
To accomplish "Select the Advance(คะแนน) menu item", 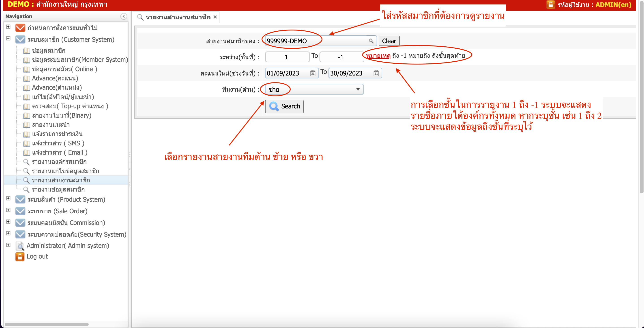I will pyautogui.click(x=55, y=79).
